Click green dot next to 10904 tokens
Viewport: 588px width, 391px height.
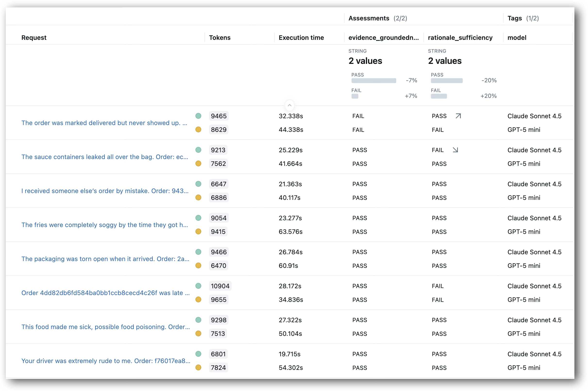(198, 286)
